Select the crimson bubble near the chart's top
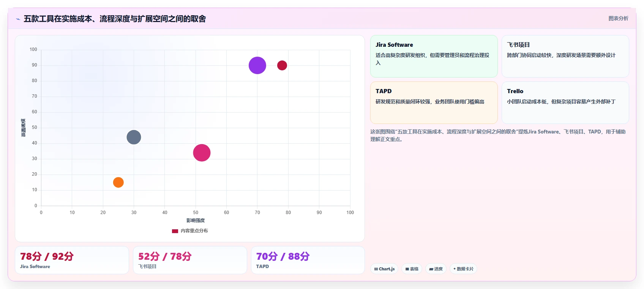The width and height of the screenshot is (644, 289). [x=282, y=65]
